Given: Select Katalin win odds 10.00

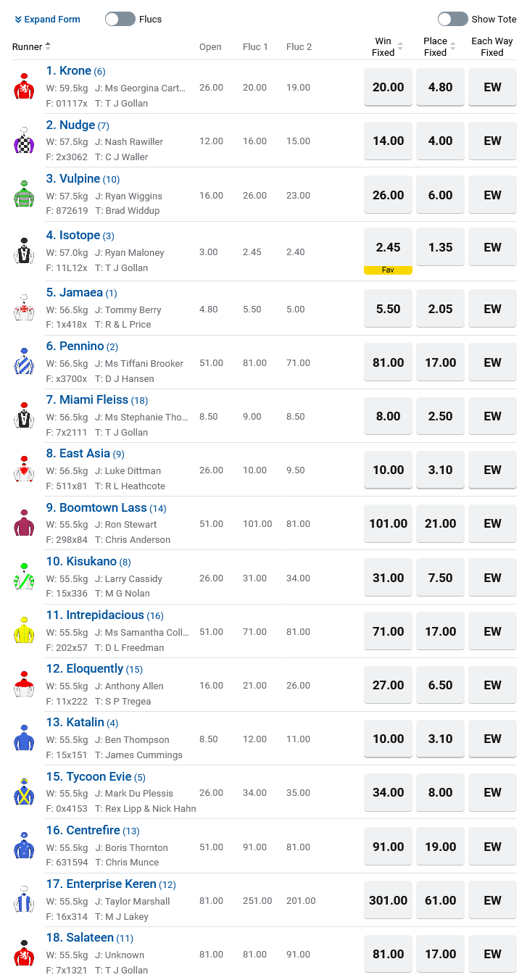Looking at the screenshot, I should click(388, 739).
